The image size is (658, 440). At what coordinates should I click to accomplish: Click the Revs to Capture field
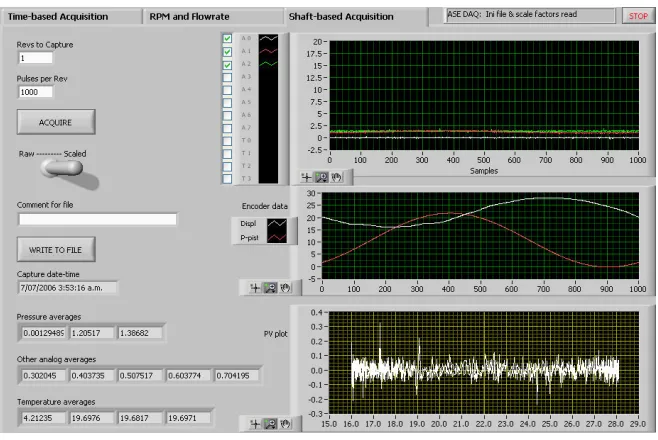click(35, 58)
